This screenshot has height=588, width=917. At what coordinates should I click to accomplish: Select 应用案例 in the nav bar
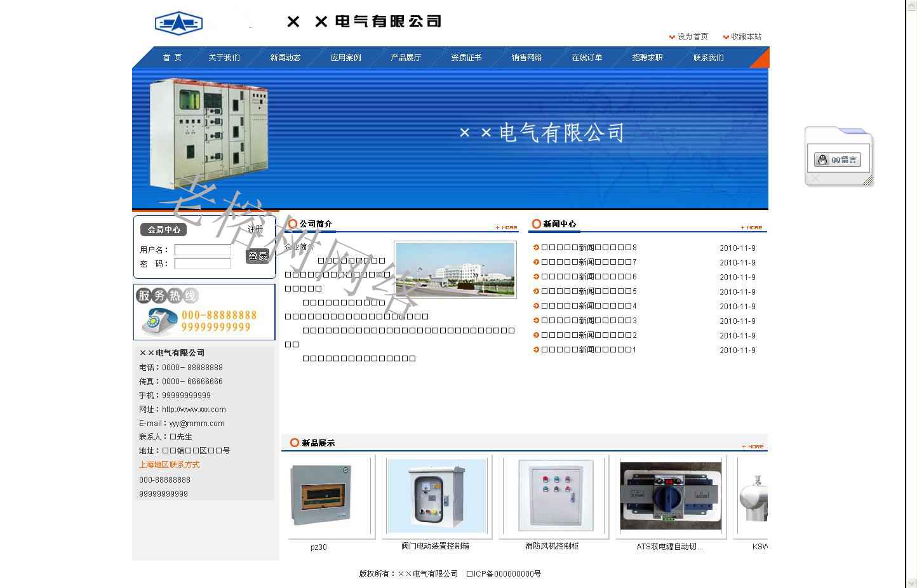tap(345, 58)
